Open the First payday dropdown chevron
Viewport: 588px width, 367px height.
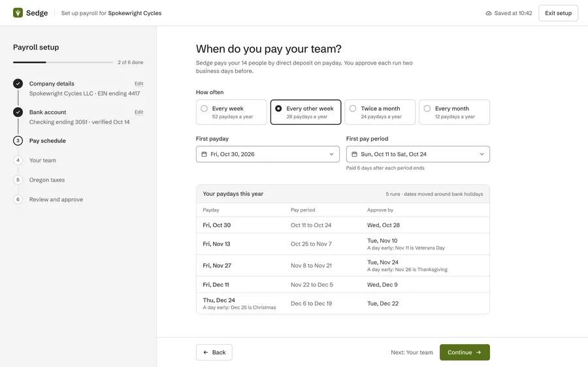[331, 154]
